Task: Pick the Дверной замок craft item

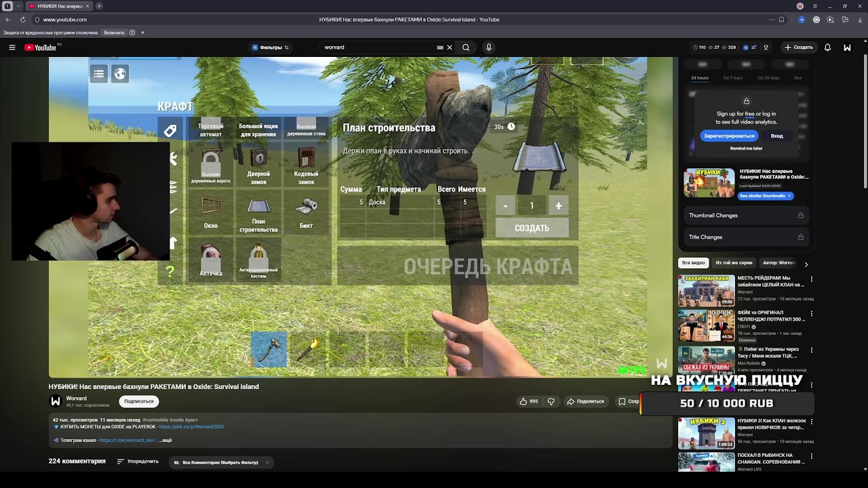Action: point(258,166)
